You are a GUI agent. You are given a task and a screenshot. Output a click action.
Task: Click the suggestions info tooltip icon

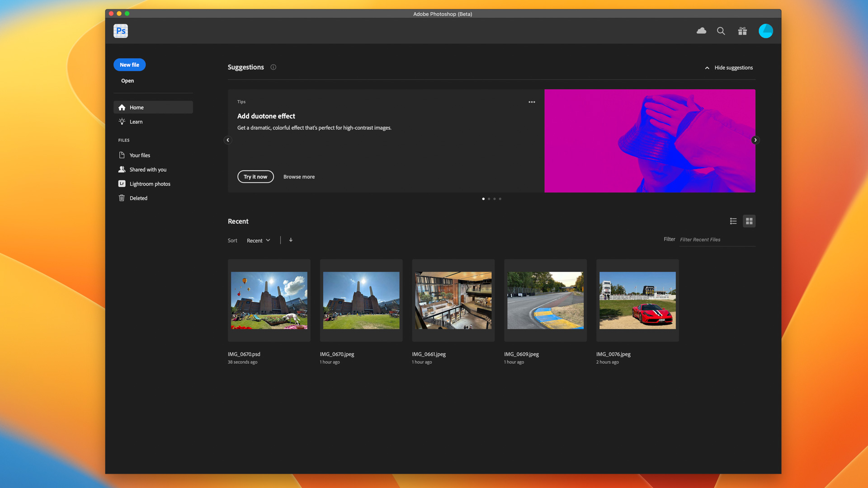[x=273, y=67]
